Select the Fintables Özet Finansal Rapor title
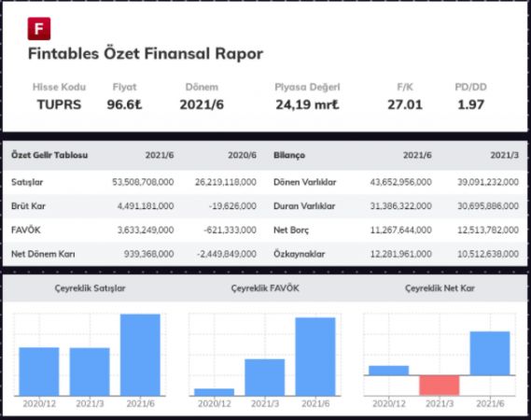Image resolution: width=531 pixels, height=420 pixels. click(x=146, y=54)
